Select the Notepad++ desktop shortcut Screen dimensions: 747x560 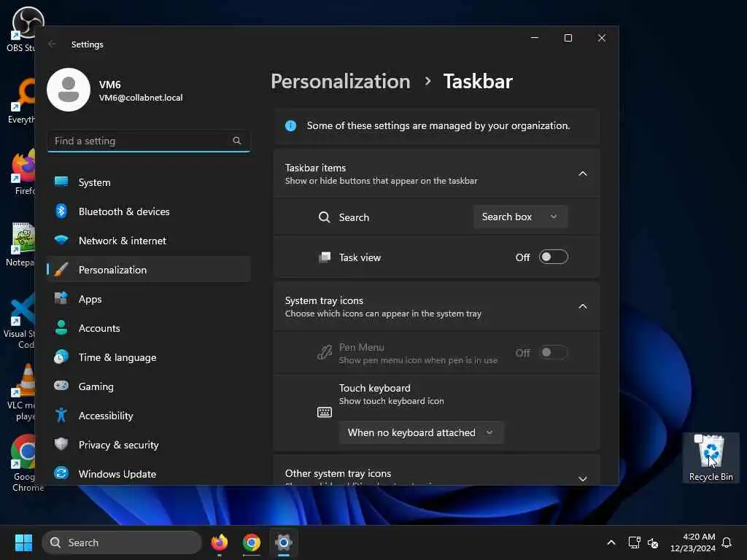pos(20,244)
